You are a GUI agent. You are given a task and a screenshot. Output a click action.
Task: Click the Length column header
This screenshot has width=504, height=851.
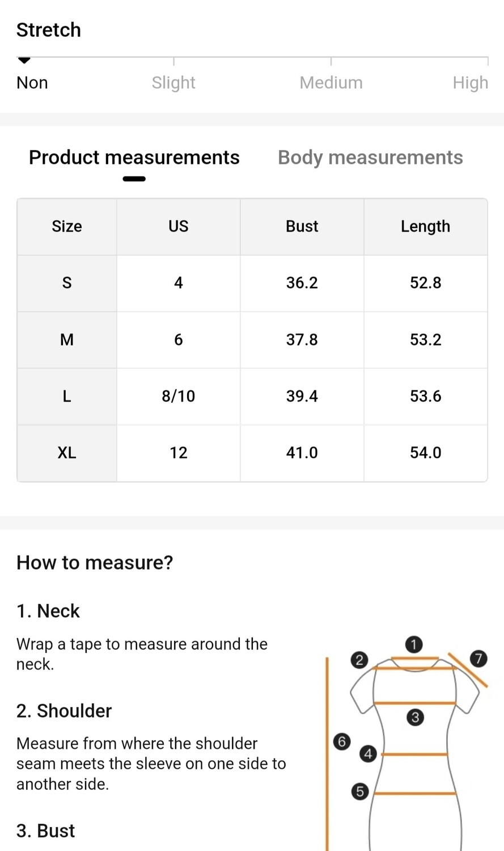pos(426,226)
